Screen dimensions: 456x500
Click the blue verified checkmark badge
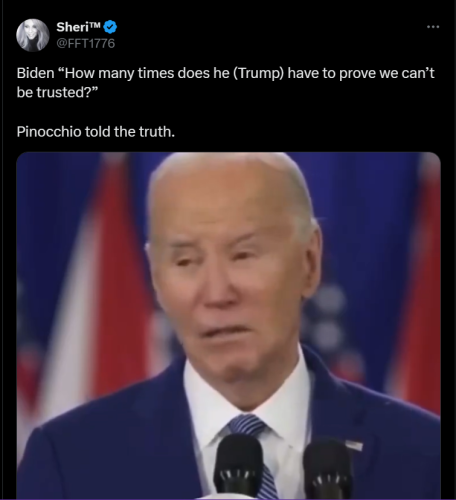click(x=110, y=27)
